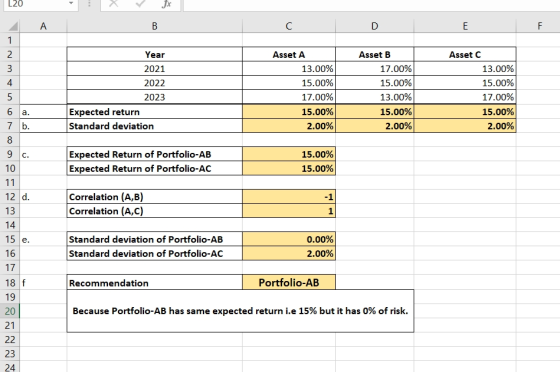Select column B header

coord(154,26)
